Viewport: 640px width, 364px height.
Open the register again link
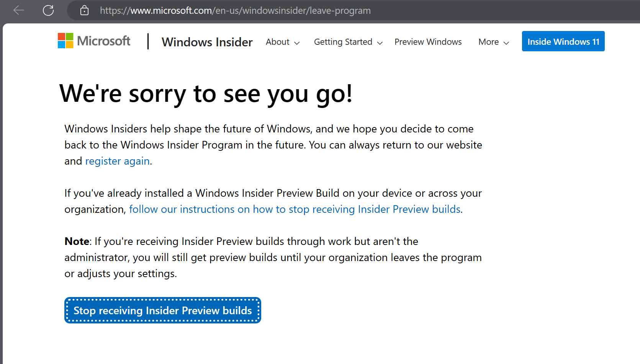117,161
